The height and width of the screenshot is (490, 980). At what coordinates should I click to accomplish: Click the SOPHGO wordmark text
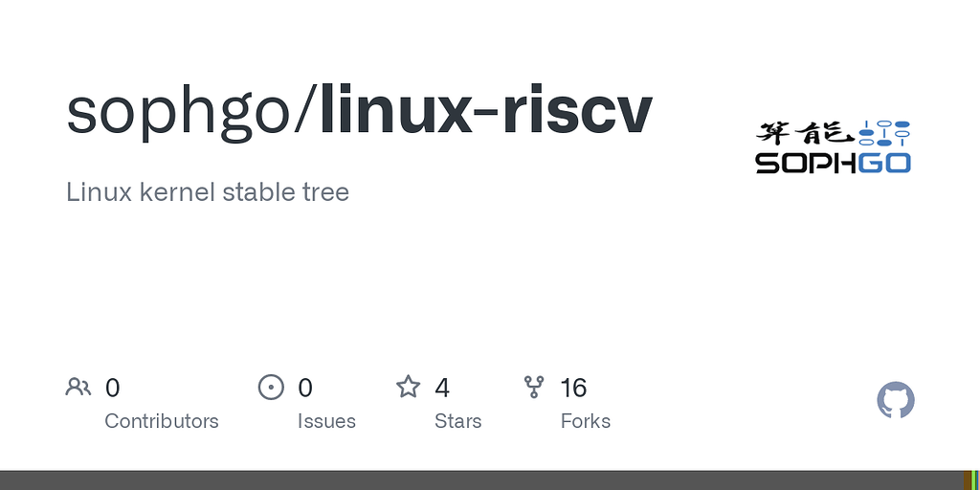pos(833,163)
